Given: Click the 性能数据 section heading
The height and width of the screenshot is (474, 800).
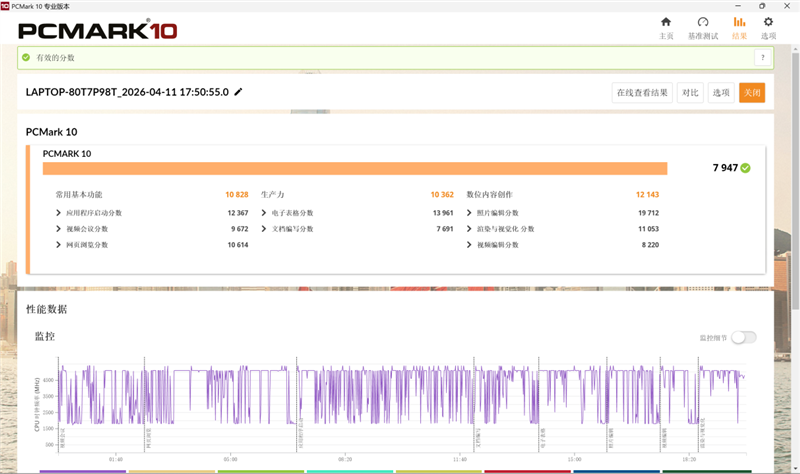Looking at the screenshot, I should (x=46, y=309).
